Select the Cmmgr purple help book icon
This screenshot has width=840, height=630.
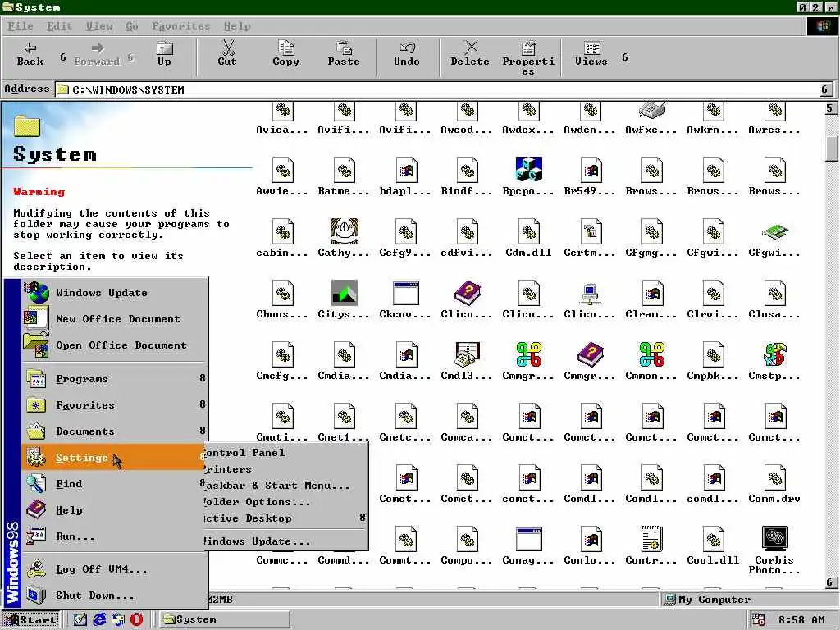point(591,354)
